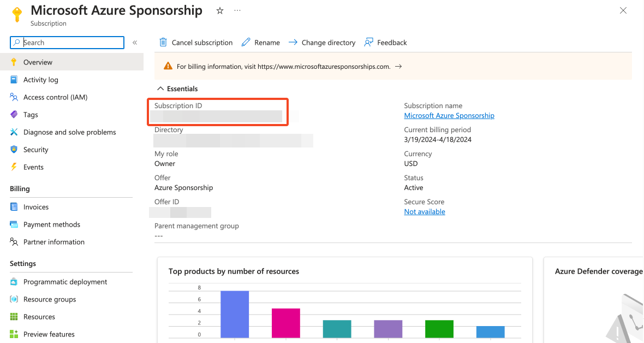Open Security page
Image resolution: width=644 pixels, height=343 pixels.
35,150
